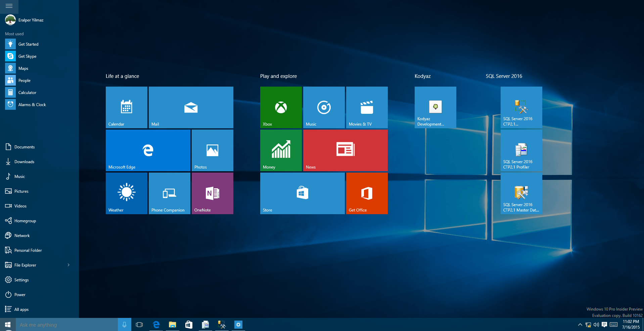
Task: Open Settings from the start menu
Action: coord(39,280)
